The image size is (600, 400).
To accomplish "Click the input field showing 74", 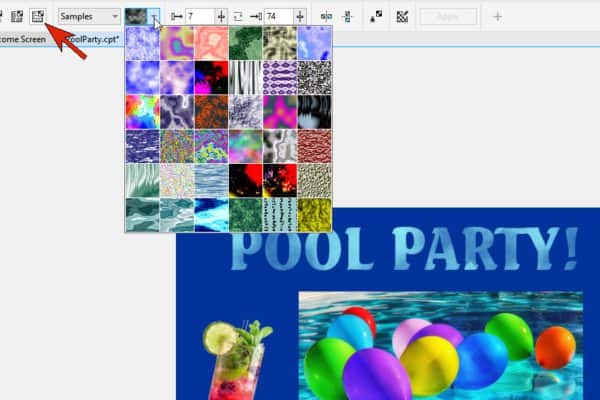I will pos(277,17).
